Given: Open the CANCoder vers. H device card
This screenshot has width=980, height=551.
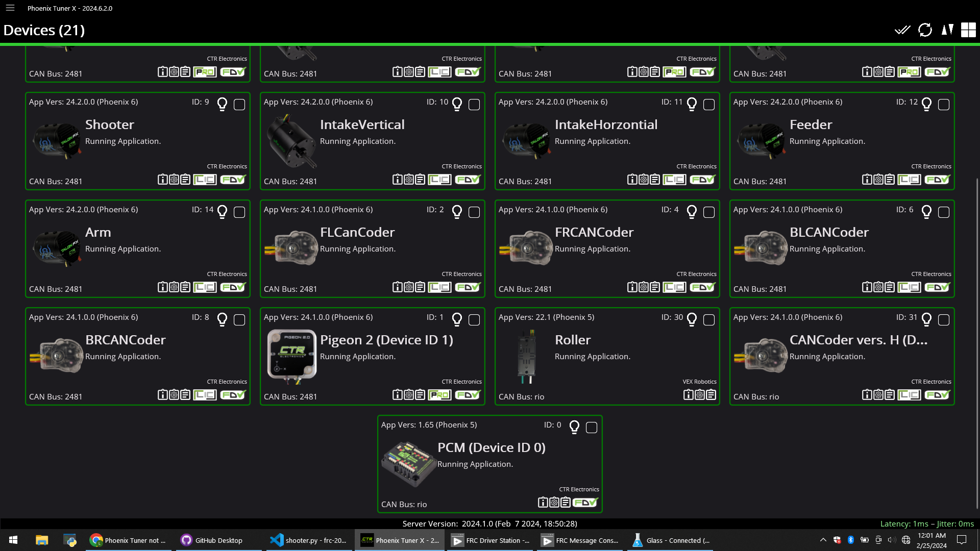Looking at the screenshot, I should (842, 357).
